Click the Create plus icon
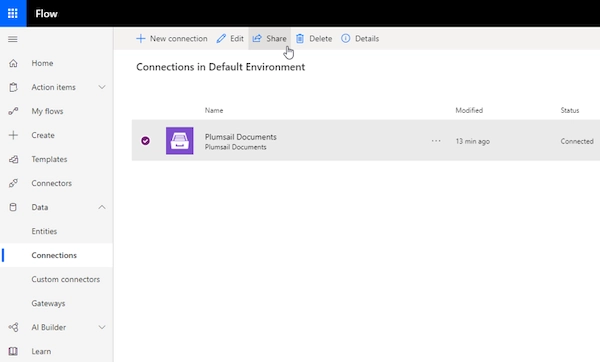This screenshot has height=362, width=600. [13, 135]
